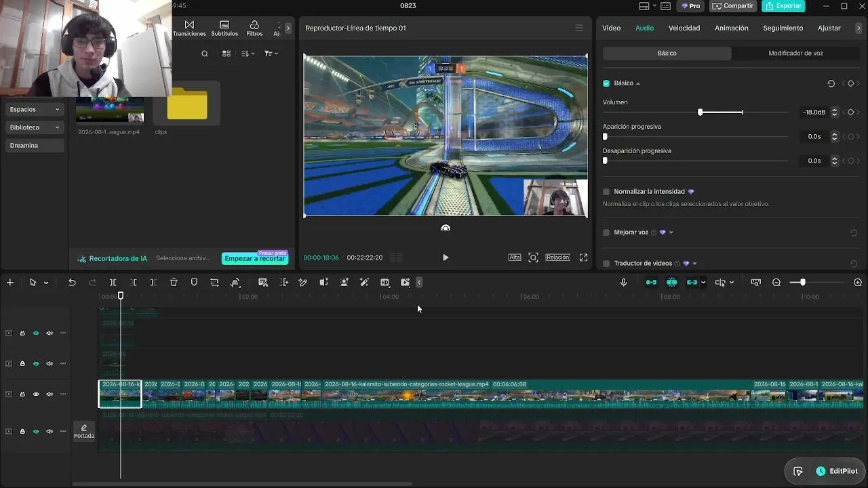Image resolution: width=868 pixels, height=488 pixels.
Task: Open the EditPilot assistant button
Action: coord(837,471)
